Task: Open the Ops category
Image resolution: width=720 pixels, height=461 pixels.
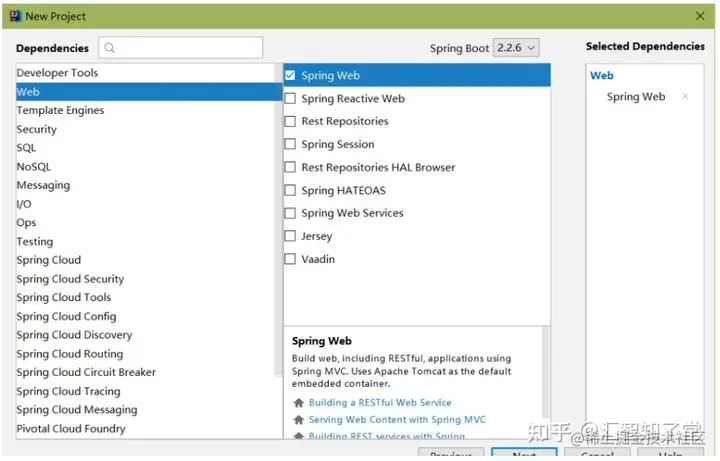Action: click(x=145, y=223)
